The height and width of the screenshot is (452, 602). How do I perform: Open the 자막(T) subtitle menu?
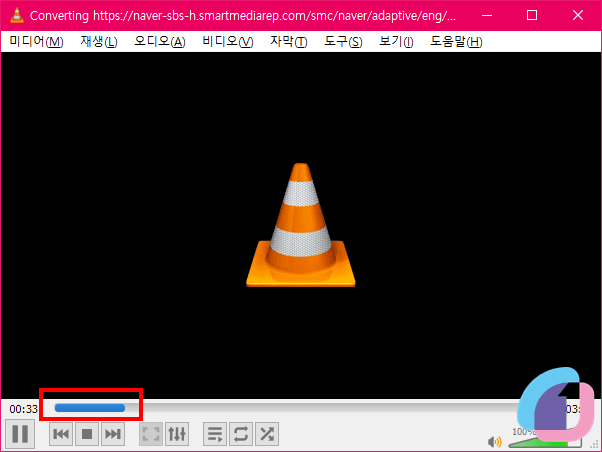click(289, 41)
